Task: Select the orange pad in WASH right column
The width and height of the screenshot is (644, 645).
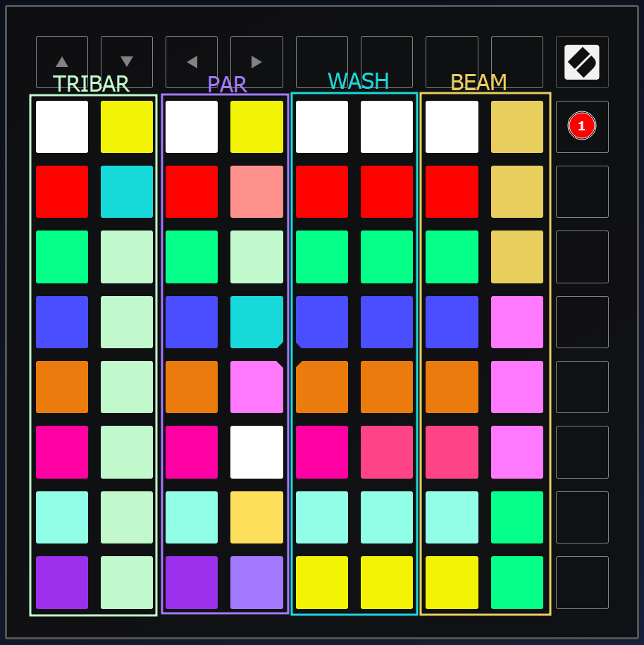Action: [x=387, y=387]
